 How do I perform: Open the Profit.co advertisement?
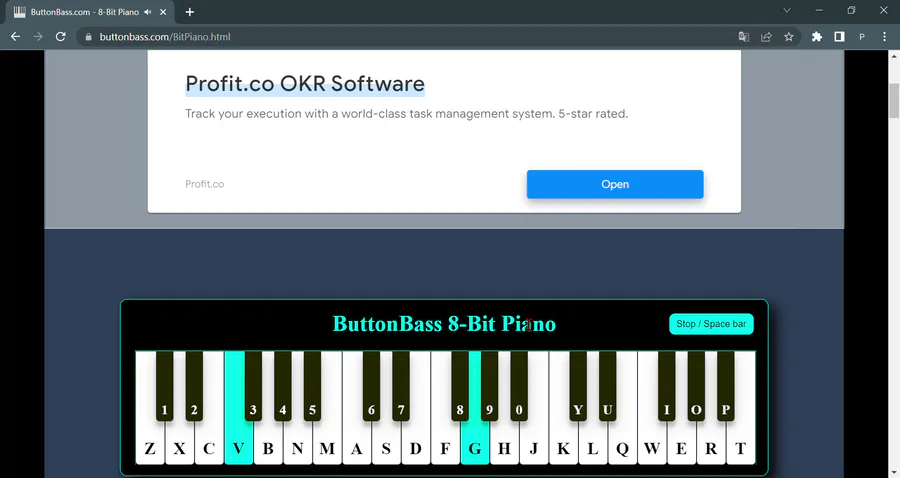click(615, 184)
